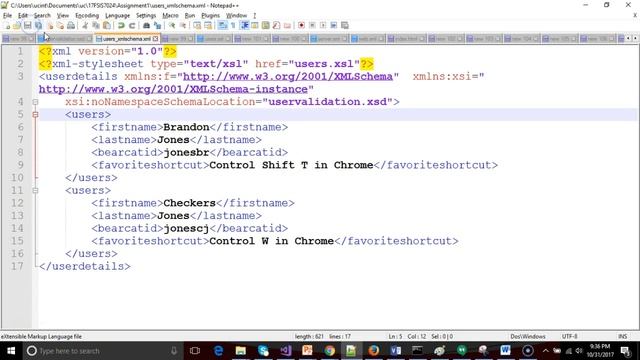Viewport: 640px width, 360px height.
Task: Collapse the userdetails fold on line 4
Action: (x=36, y=102)
